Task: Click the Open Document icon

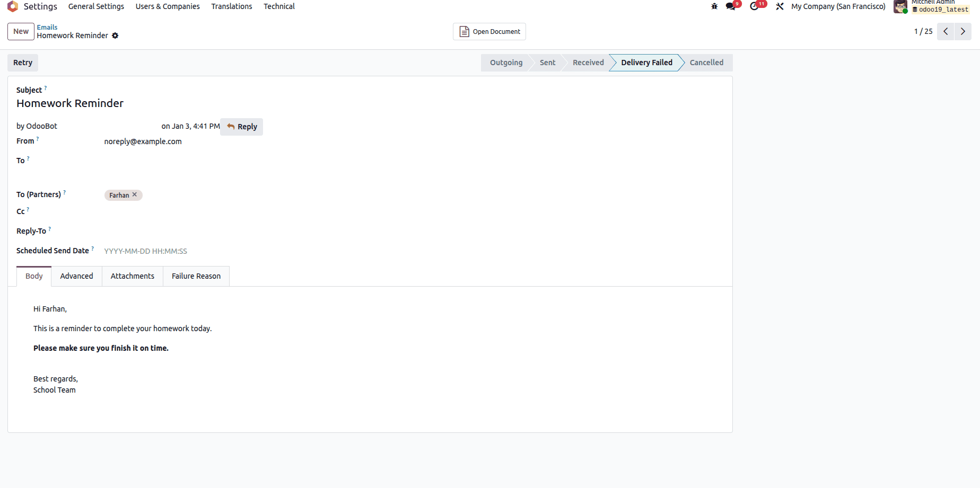Action: pos(463,31)
